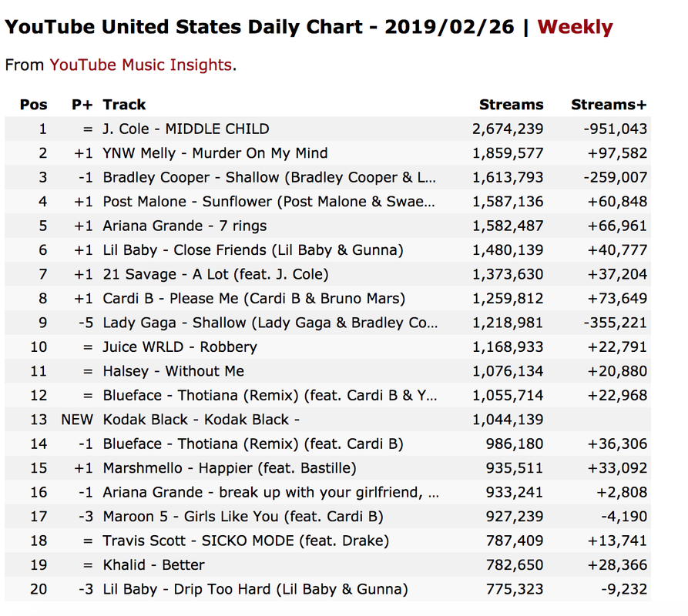Click Marshmello - Happier track

230,468
